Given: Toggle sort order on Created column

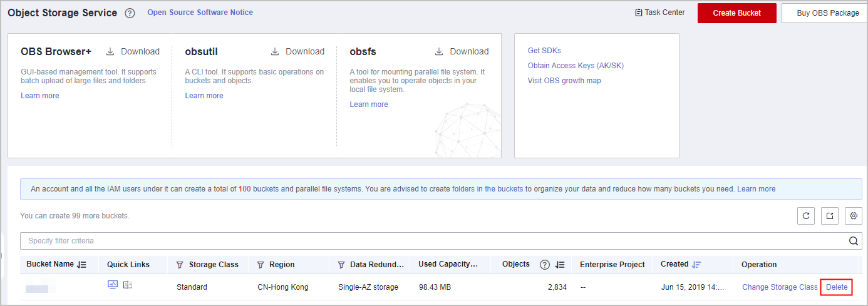Looking at the screenshot, I should click(696, 265).
